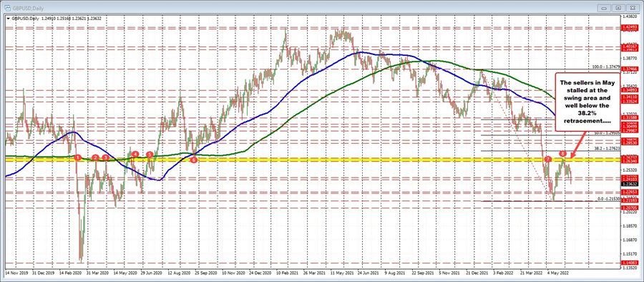
Task: Click the 24 Jun 2021 date label
Action: [369, 272]
